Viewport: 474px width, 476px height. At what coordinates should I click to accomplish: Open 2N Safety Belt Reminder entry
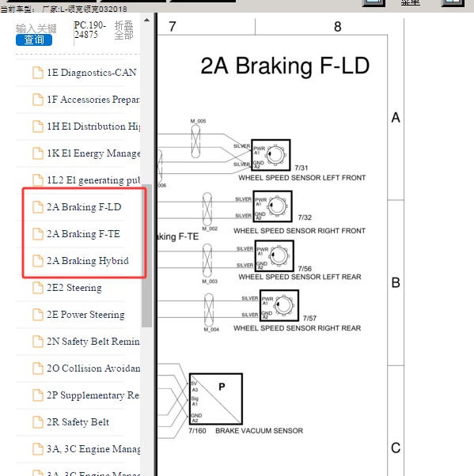[x=93, y=342]
